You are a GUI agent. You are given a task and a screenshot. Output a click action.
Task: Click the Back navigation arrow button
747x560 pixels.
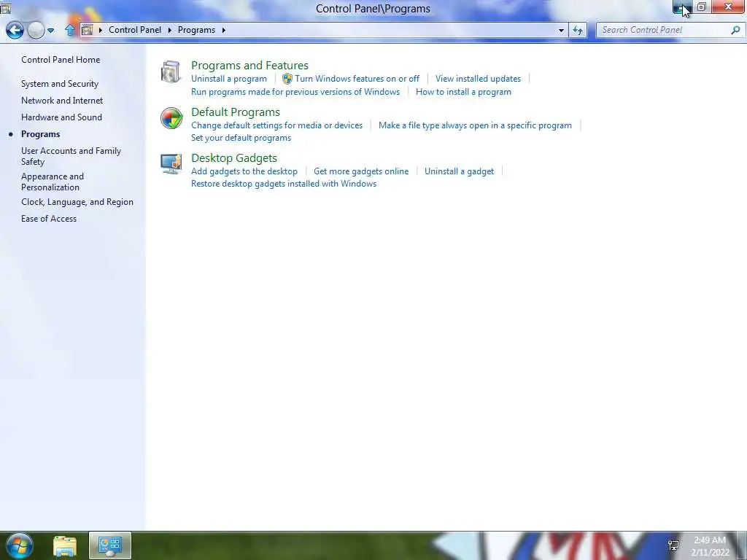pos(15,30)
